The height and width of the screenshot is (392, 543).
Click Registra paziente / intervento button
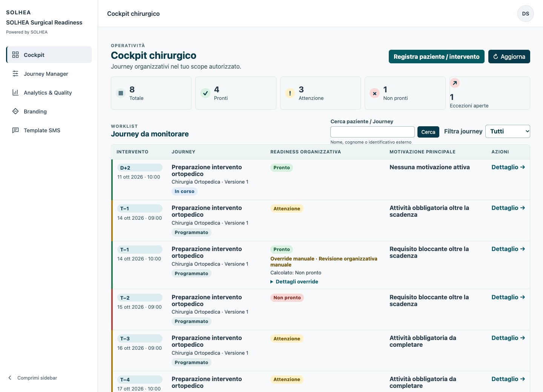point(437,57)
